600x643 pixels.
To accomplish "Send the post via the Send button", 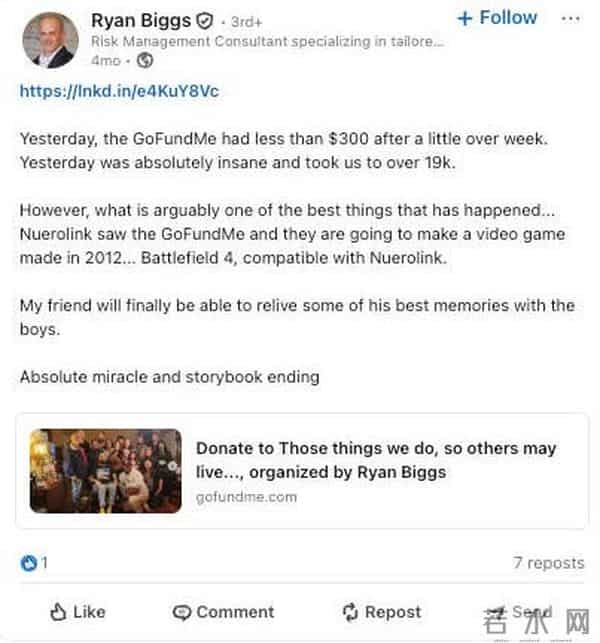I will coord(518,612).
